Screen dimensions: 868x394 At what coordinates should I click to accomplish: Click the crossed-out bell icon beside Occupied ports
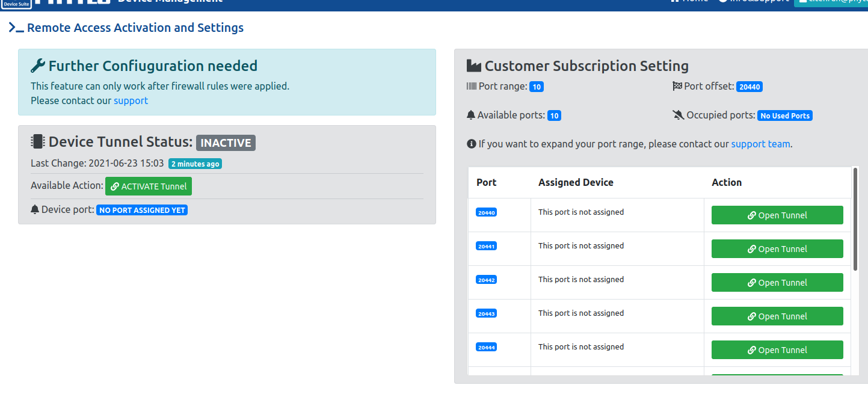(x=679, y=115)
